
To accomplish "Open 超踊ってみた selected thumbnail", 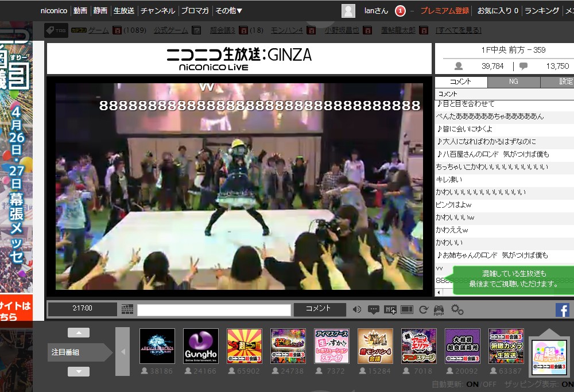I will (x=549, y=357).
